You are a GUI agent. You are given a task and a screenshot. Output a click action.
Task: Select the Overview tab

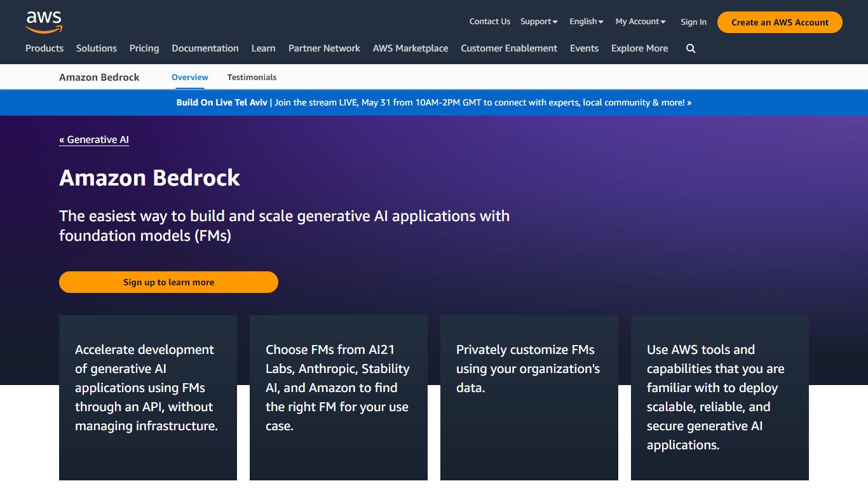click(x=189, y=77)
